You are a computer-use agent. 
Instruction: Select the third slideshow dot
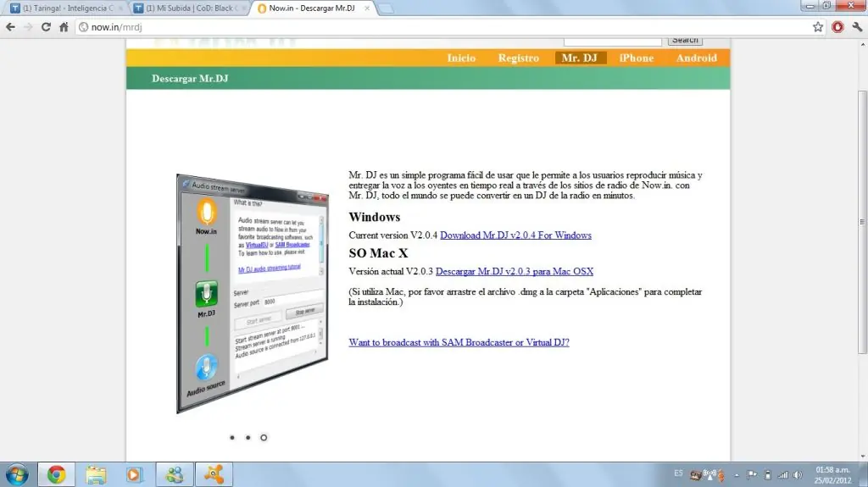point(264,438)
